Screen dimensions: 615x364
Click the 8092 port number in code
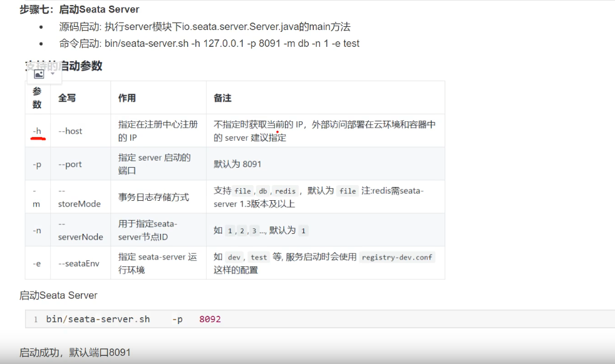(x=210, y=319)
